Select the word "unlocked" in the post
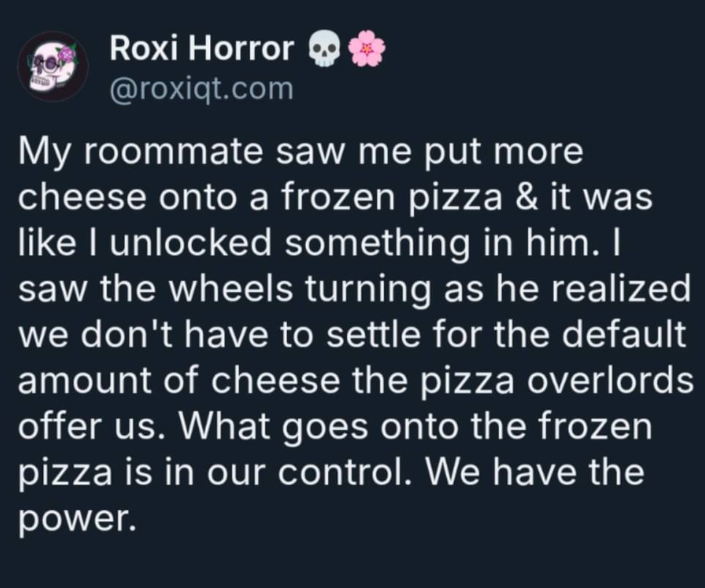Image resolution: width=705 pixels, height=588 pixels. [x=188, y=242]
